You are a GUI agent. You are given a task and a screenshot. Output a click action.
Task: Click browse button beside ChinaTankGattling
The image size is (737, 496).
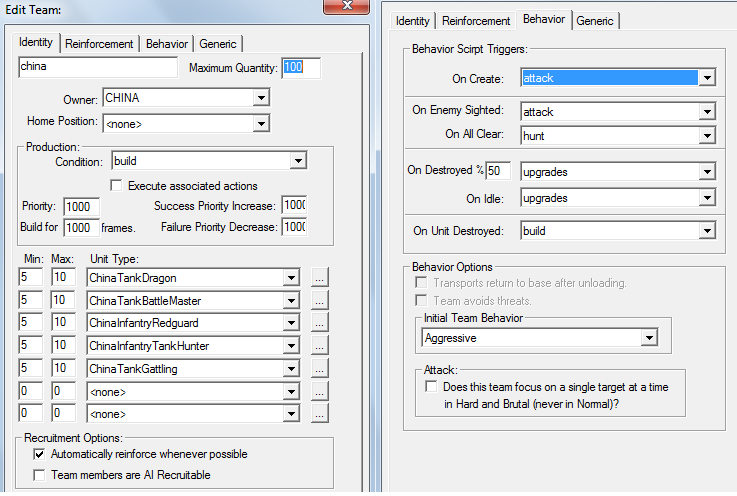click(x=319, y=369)
